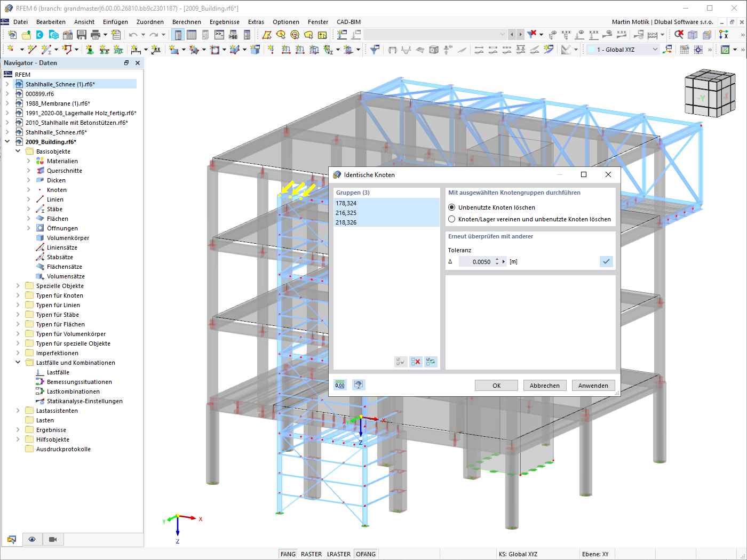Click the camera icon in navigator bottom
Screen dimensions: 747x560
53,539
